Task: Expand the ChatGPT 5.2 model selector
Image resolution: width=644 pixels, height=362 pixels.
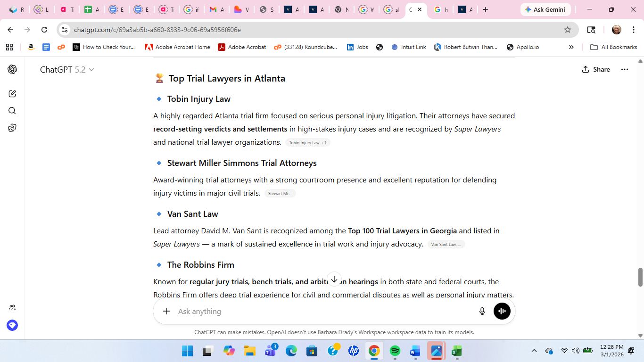Action: coord(67,69)
